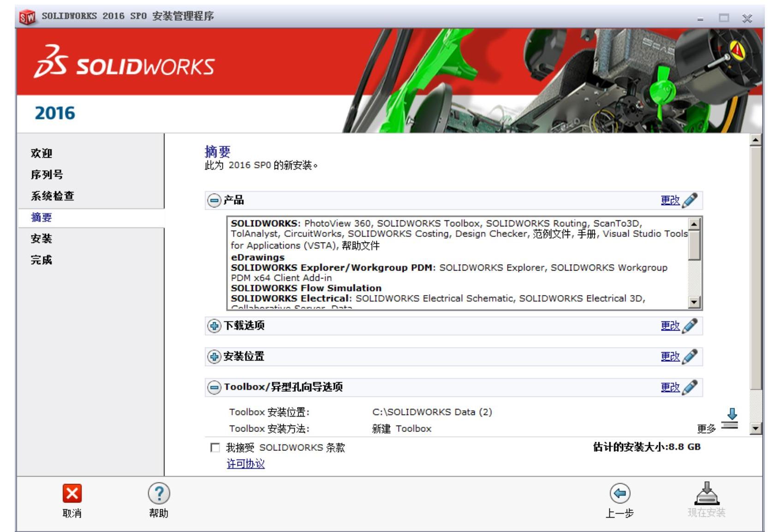
Task: Click 'SOLIDWORKS Electrical' product entry
Action: [x=291, y=298]
